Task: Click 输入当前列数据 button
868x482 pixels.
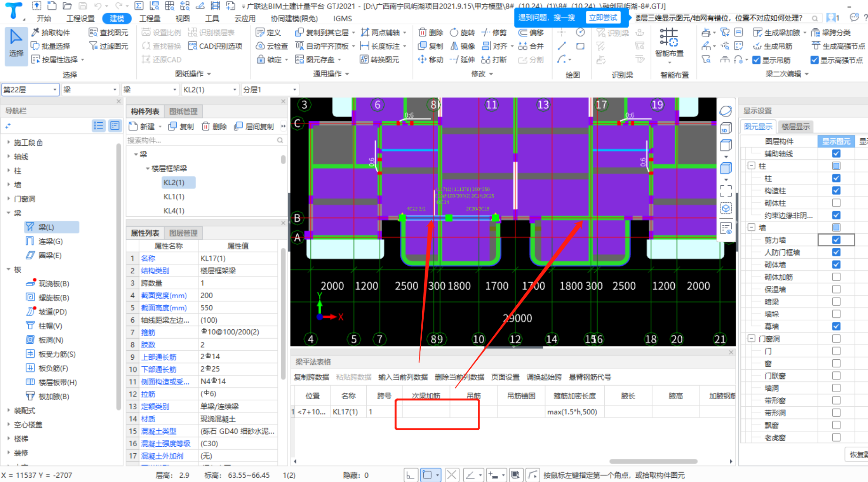Action: [x=403, y=377]
